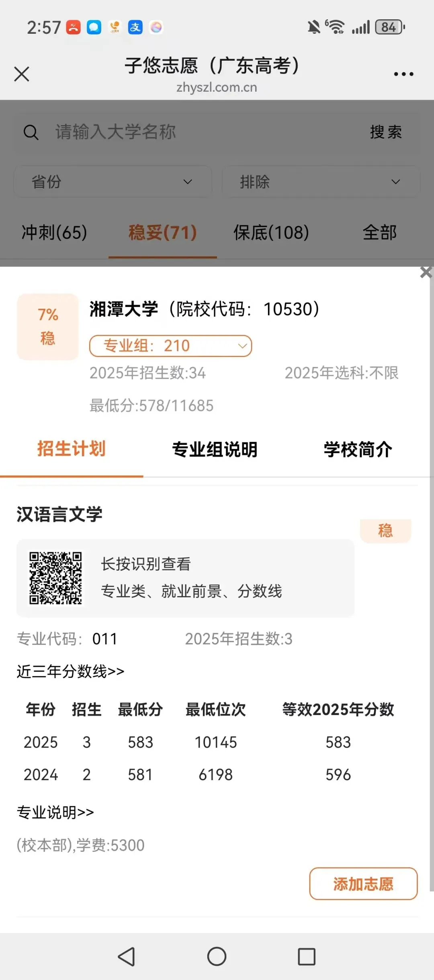This screenshot has width=434, height=980.
Task: Close the Xiangtan University detail popup
Action: 426,272
